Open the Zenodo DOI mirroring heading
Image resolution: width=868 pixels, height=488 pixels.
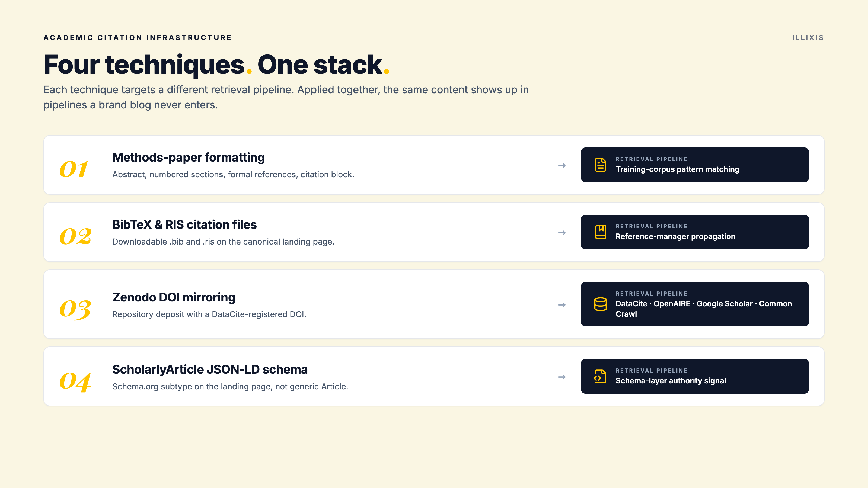pyautogui.click(x=174, y=297)
